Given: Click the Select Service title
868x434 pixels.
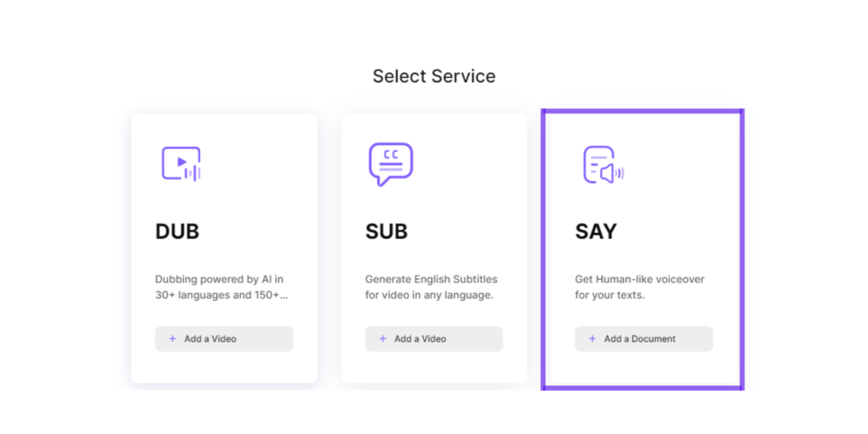Looking at the screenshot, I should tap(434, 76).
